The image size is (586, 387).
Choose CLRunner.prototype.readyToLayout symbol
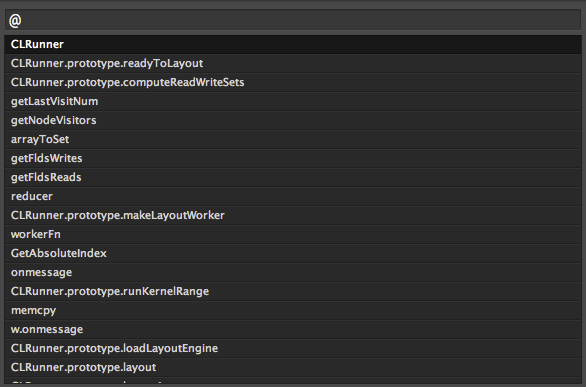pyautogui.click(x=293, y=64)
